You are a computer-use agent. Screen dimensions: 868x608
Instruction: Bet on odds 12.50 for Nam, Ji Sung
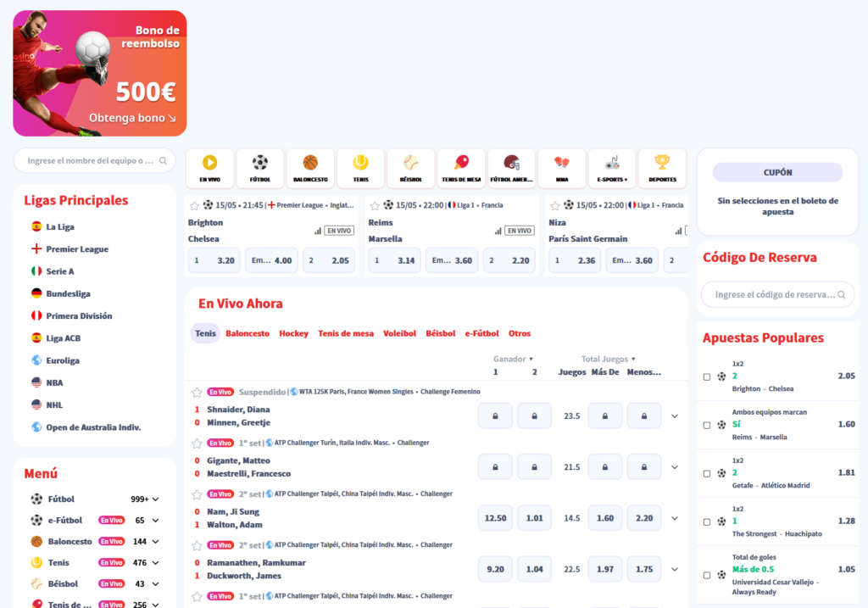pyautogui.click(x=495, y=518)
